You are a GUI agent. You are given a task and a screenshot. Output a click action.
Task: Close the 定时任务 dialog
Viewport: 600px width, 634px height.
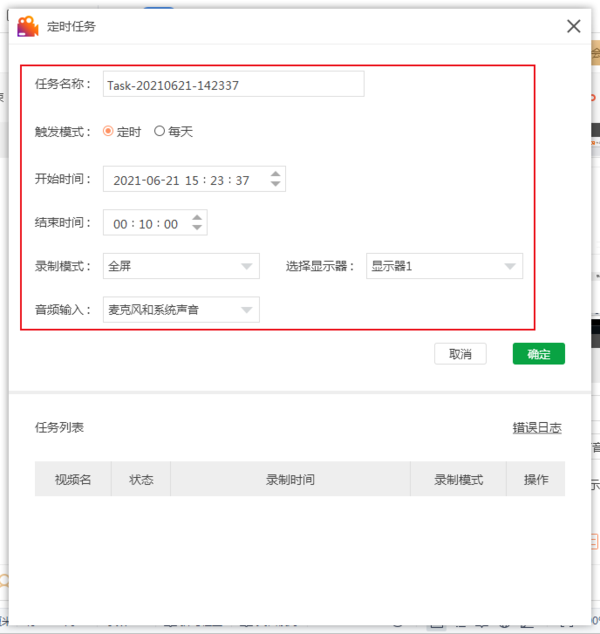pos(573,27)
